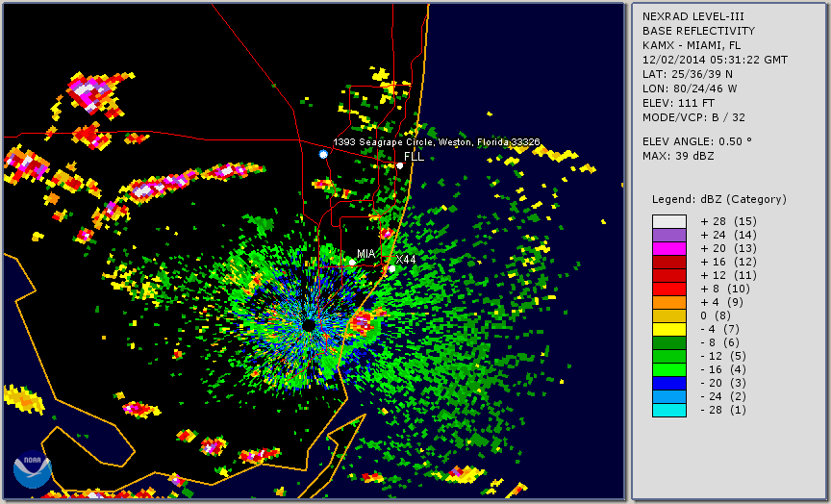Click the LAT: 25/36/39 N line
The height and width of the screenshot is (504, 831).
(688, 74)
